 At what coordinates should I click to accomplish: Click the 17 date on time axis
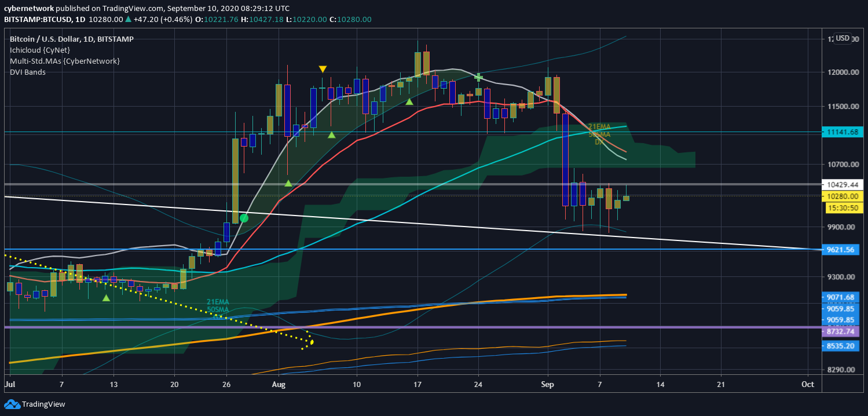click(x=417, y=384)
